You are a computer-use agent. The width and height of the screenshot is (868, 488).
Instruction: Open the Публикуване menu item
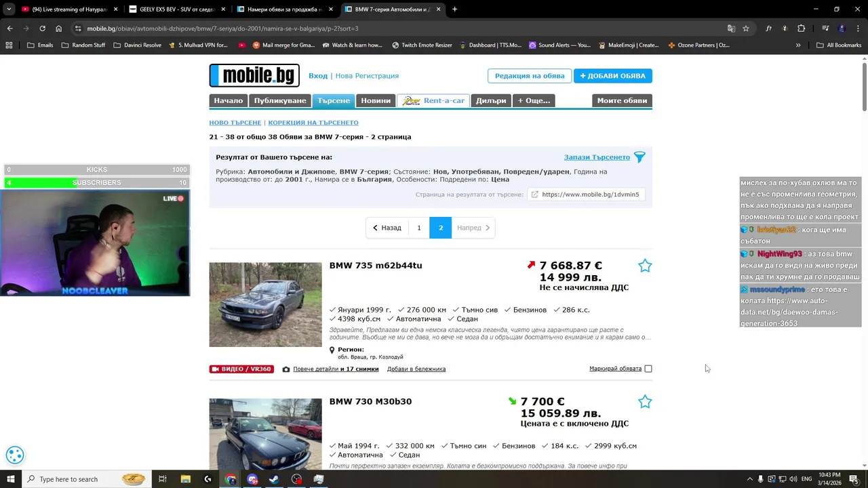(280, 100)
